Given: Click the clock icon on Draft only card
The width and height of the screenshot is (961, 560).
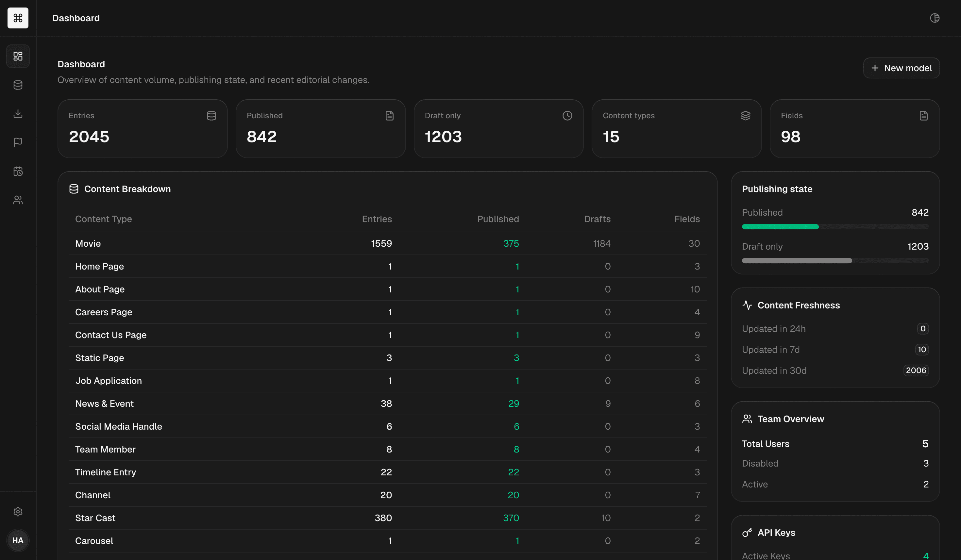Looking at the screenshot, I should 567,116.
